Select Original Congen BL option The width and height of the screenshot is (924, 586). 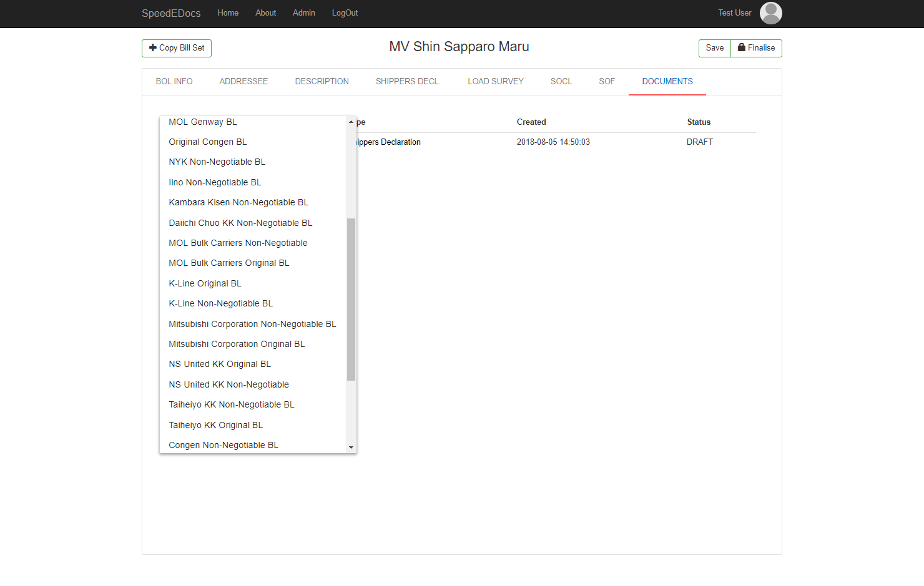click(x=253, y=142)
